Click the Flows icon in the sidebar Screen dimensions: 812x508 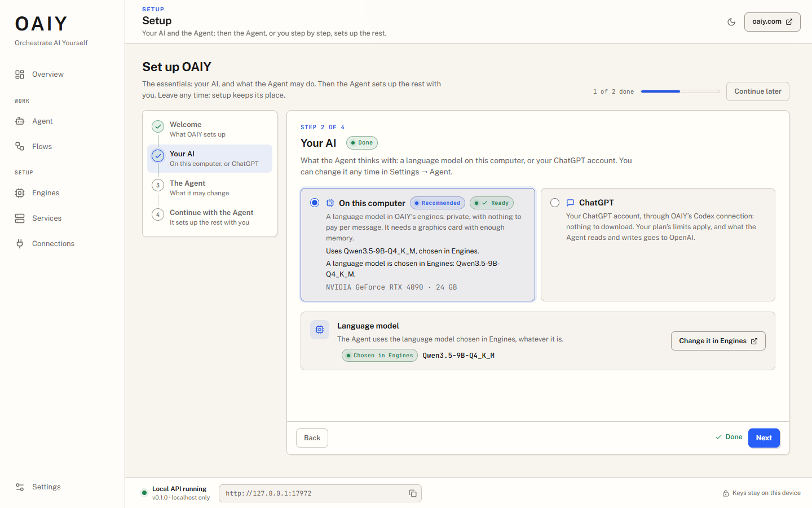[x=20, y=147]
